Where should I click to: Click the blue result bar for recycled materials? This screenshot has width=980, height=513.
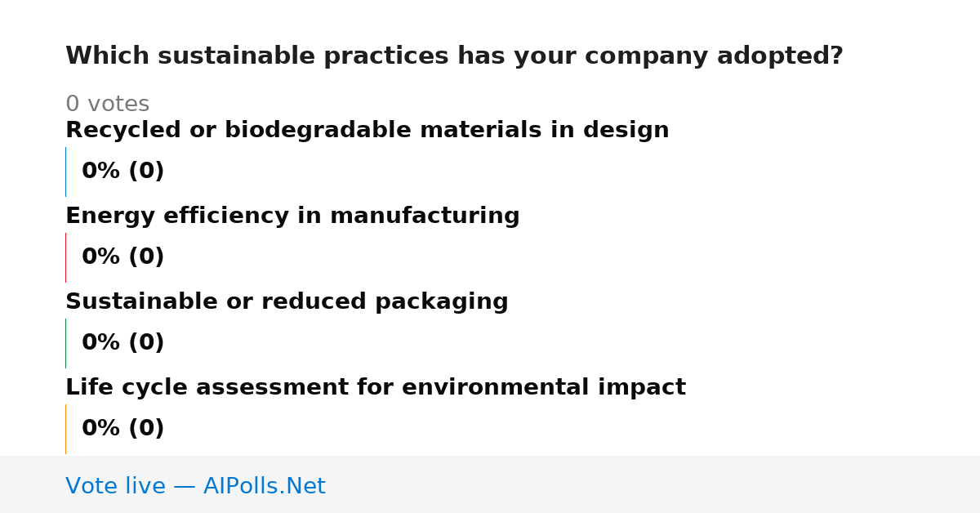pyautogui.click(x=65, y=172)
